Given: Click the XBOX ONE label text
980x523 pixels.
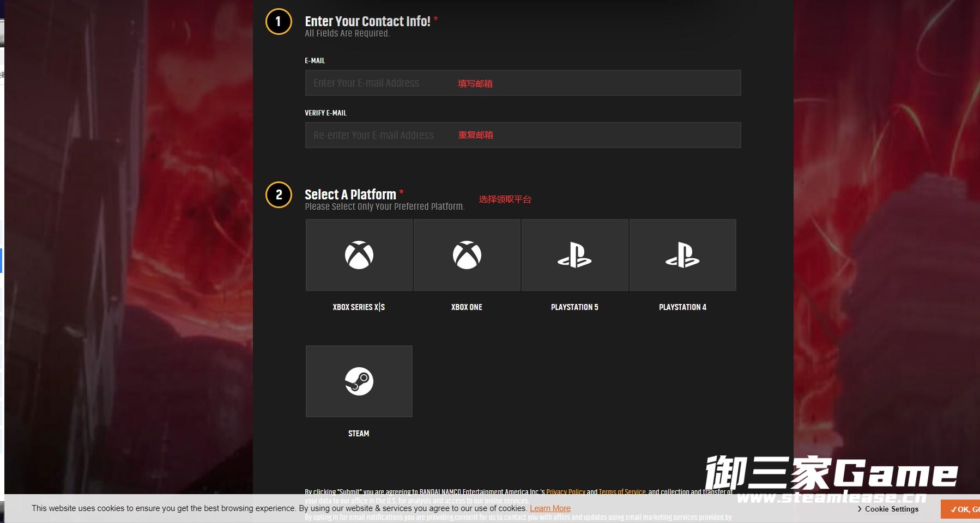Looking at the screenshot, I should [x=467, y=307].
